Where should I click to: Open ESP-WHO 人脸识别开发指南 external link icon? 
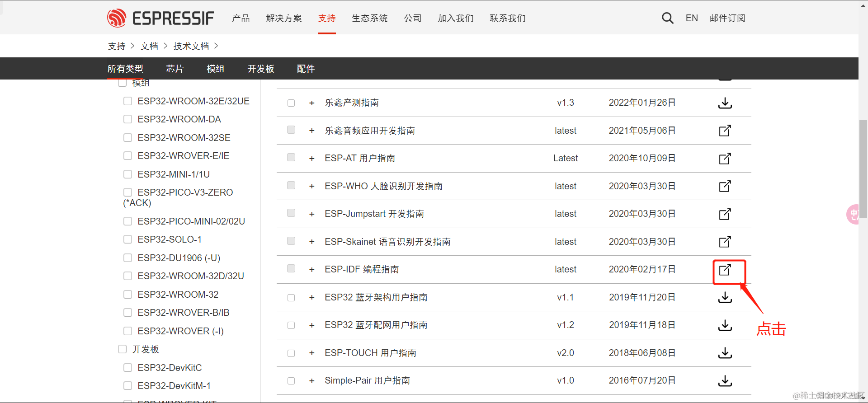tap(725, 186)
